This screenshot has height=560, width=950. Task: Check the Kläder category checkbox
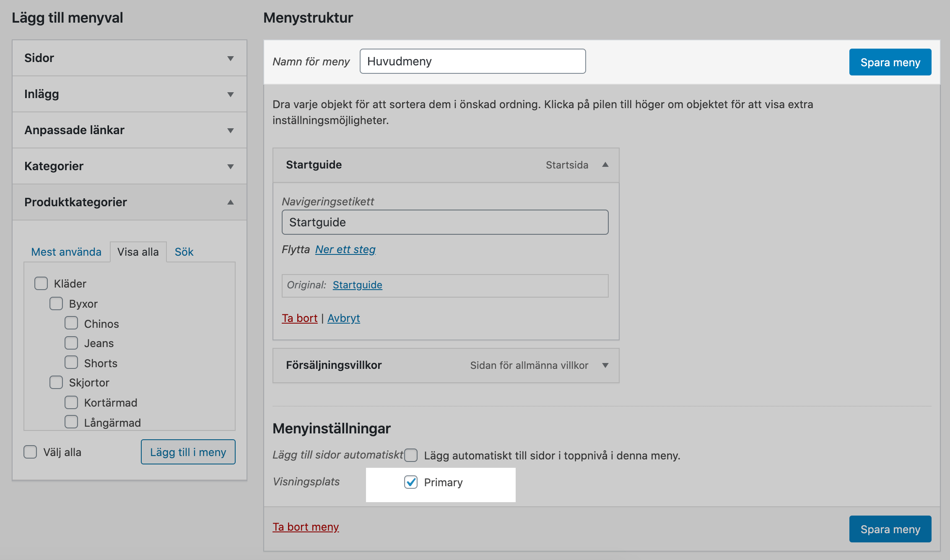(41, 283)
